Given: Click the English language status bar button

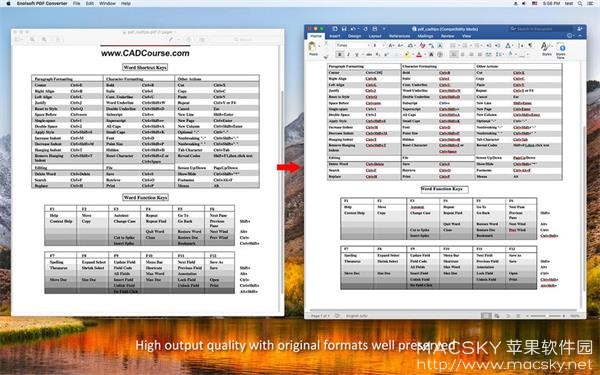Looking at the screenshot, I should pos(356,316).
